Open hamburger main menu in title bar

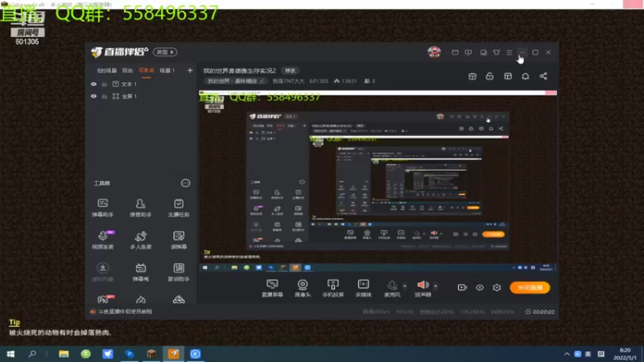click(510, 52)
